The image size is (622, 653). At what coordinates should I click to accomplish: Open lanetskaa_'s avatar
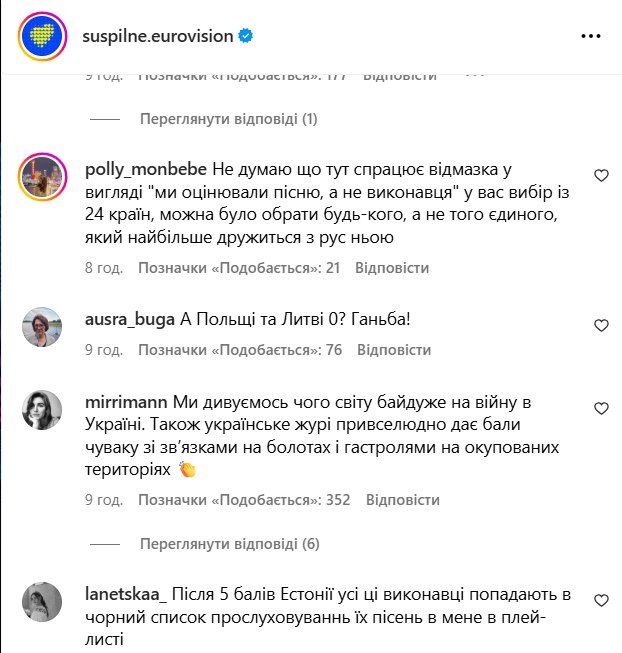coord(42,602)
